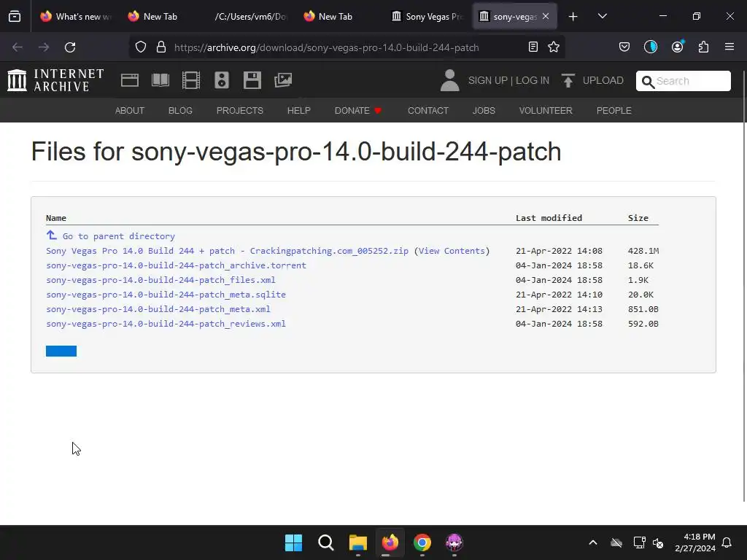Bookmark this page with the star
Viewport: 747px width, 560px height.
pyautogui.click(x=554, y=47)
